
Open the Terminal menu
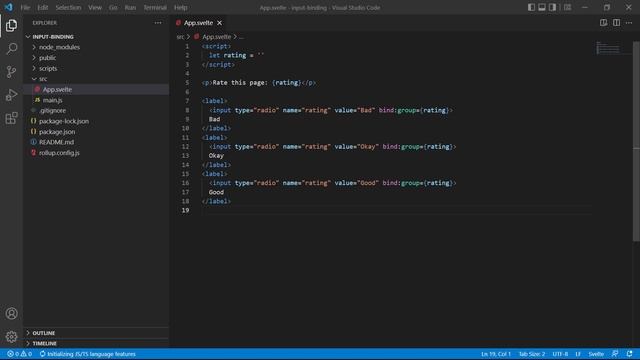[x=155, y=7]
